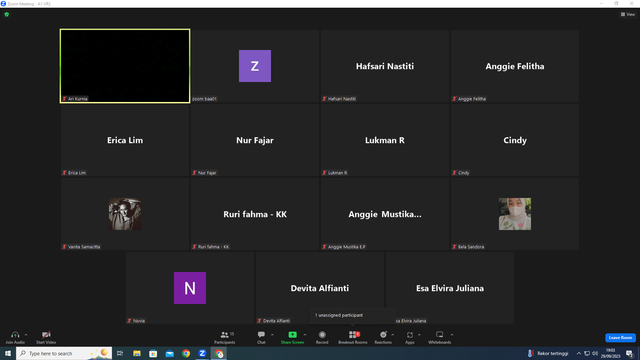Start recording with the Record icon

pyautogui.click(x=322, y=335)
